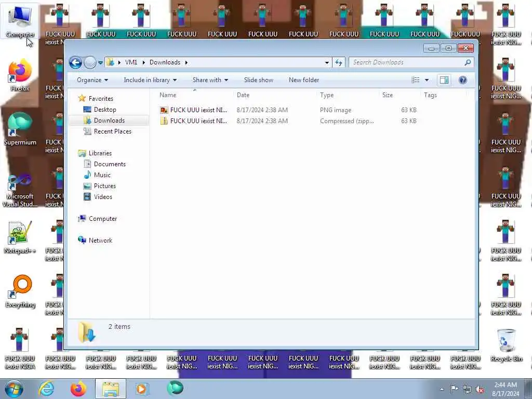Select the Downloads breadcrumb in the address bar
This screenshot has height=399, width=532.
[x=165, y=62]
